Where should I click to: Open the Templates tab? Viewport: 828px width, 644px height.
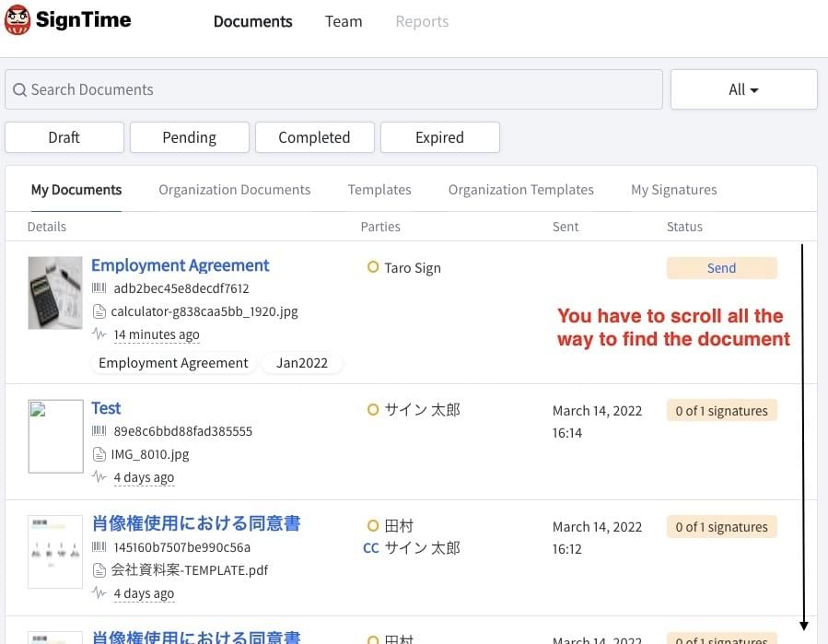click(379, 190)
